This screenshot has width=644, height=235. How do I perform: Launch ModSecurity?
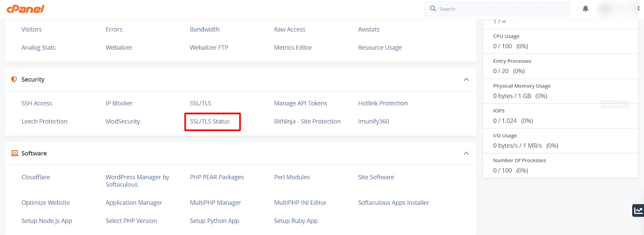[x=123, y=121]
